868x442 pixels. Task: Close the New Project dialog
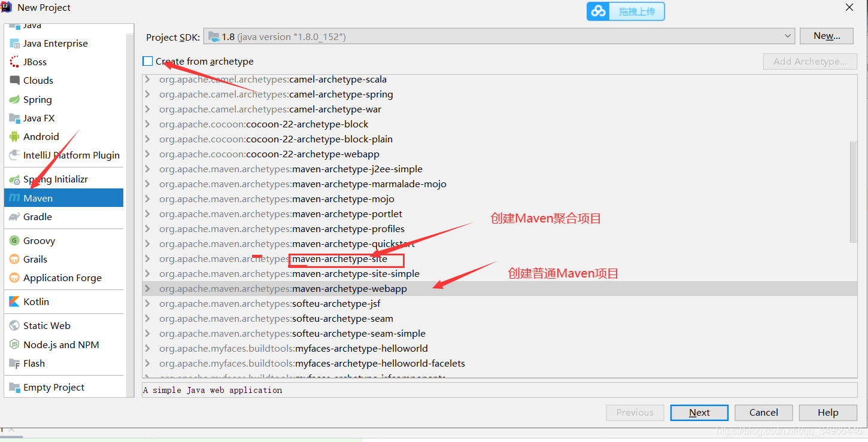coord(849,7)
